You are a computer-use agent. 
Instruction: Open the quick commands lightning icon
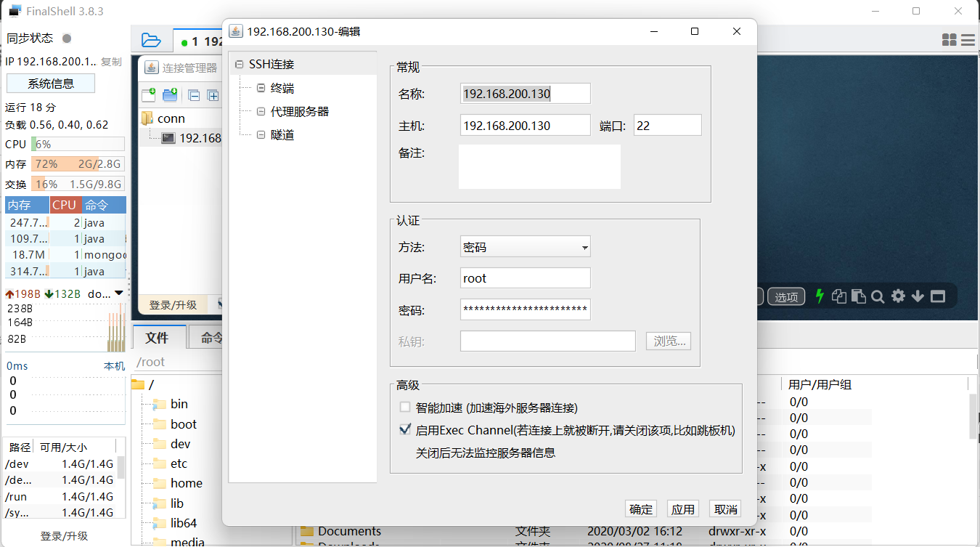coord(821,296)
